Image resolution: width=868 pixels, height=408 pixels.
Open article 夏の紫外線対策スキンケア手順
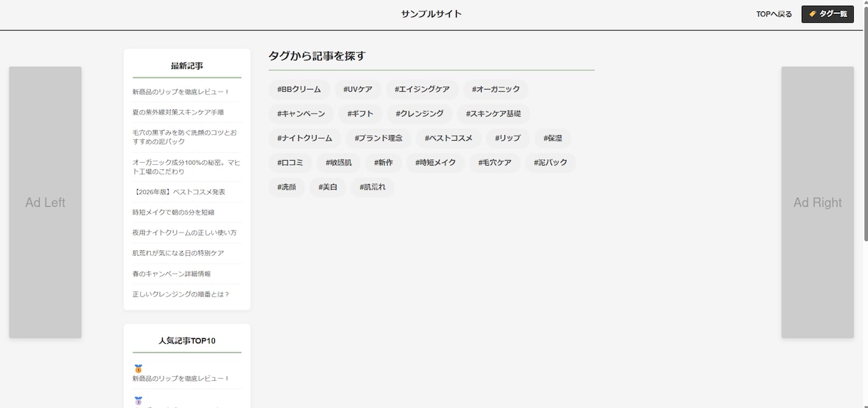point(178,112)
